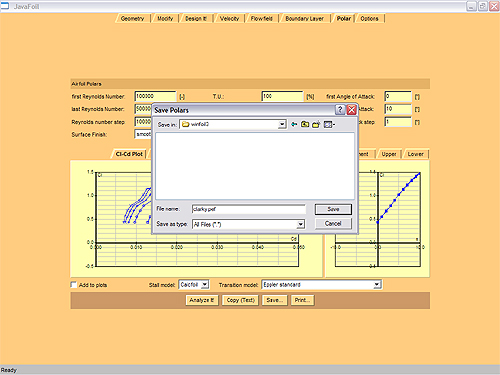
Task: Close the JavaFoil window
Action: (494, 6)
